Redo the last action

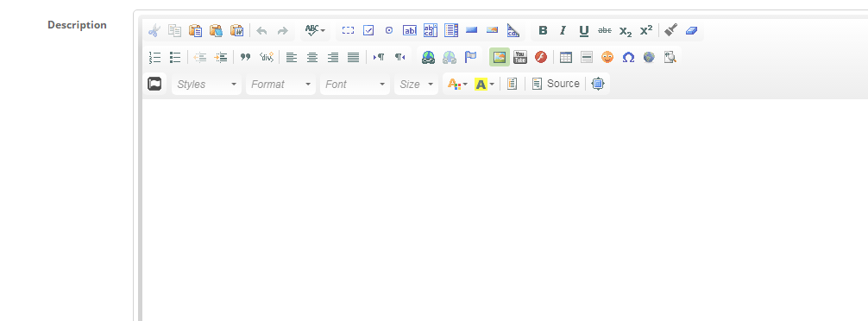[282, 30]
